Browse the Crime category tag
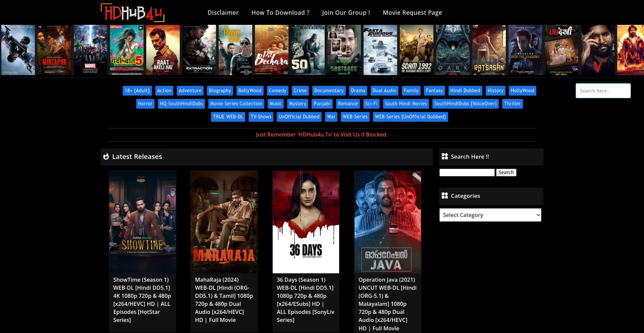Viewport: 644px width, 333px height. click(x=300, y=91)
